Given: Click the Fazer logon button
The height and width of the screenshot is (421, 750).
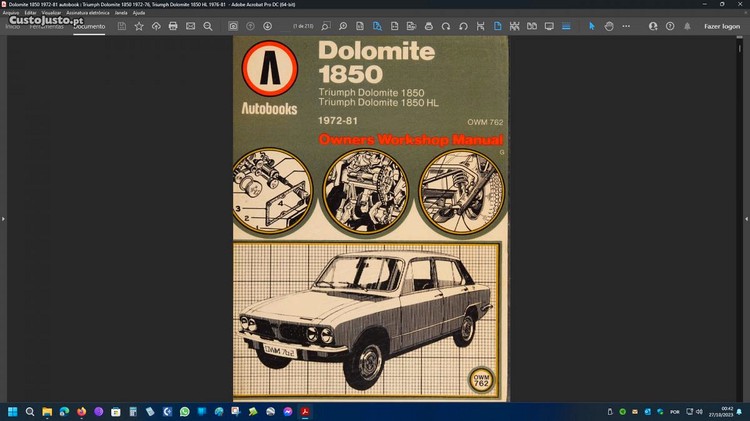Looking at the screenshot, I should point(722,26).
